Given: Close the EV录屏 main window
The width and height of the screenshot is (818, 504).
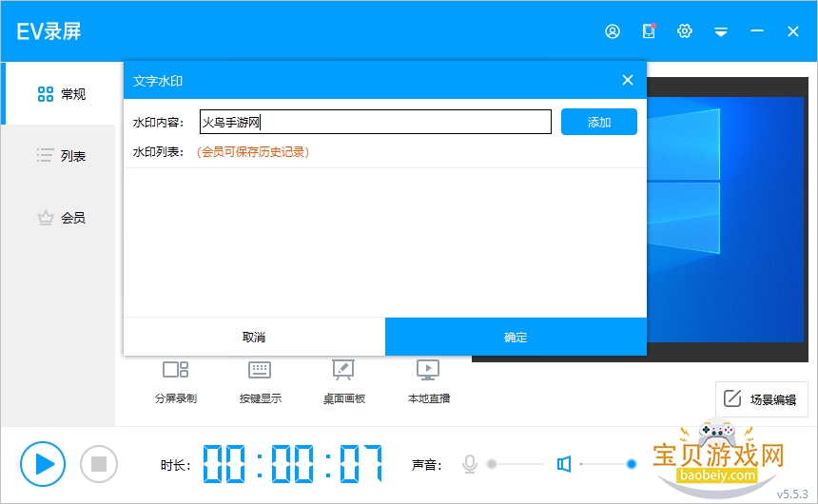Looking at the screenshot, I should 793,31.
